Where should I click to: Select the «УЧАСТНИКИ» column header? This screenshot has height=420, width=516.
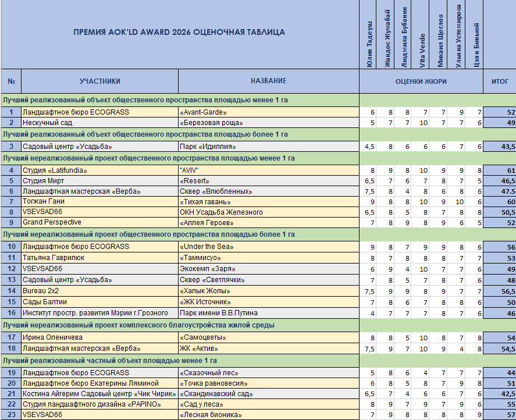pos(99,81)
